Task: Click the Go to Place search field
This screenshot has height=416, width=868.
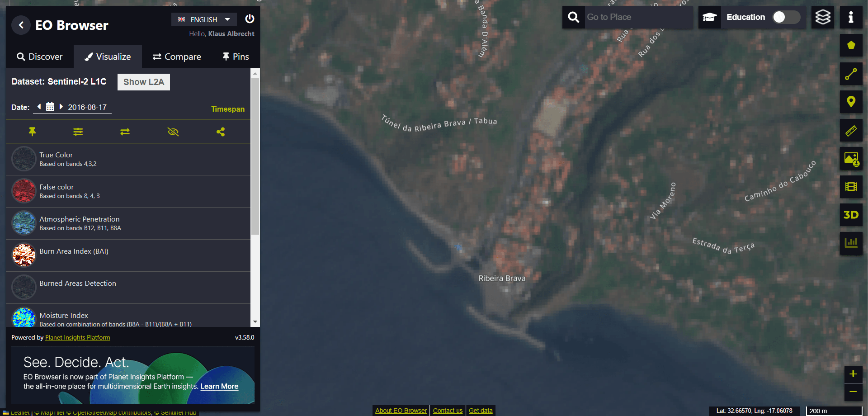Action: pyautogui.click(x=637, y=17)
